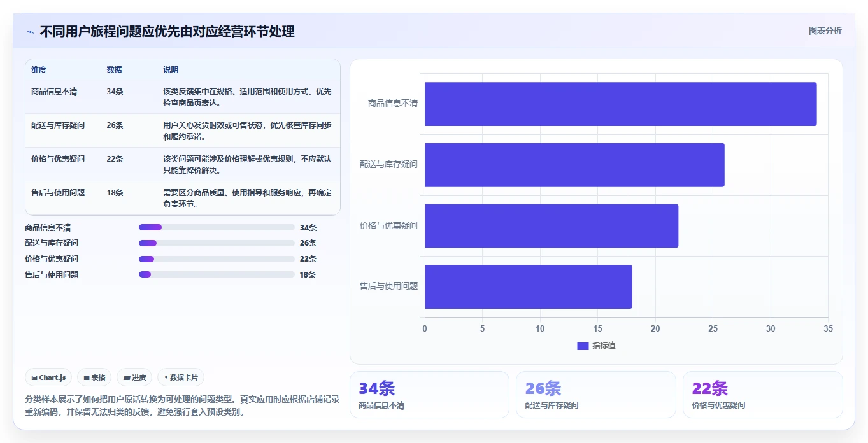Click the 35 tick on x-axis
Viewport: 868px width, 443px height.
(828, 328)
